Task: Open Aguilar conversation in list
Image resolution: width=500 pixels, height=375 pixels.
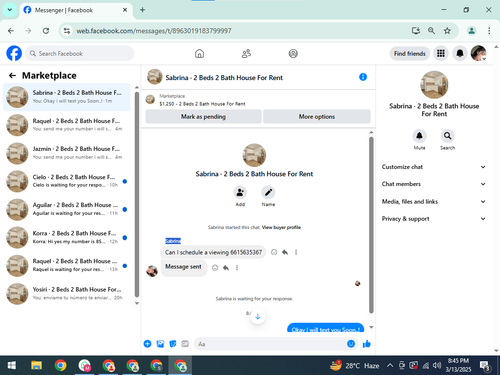Action: [67, 209]
